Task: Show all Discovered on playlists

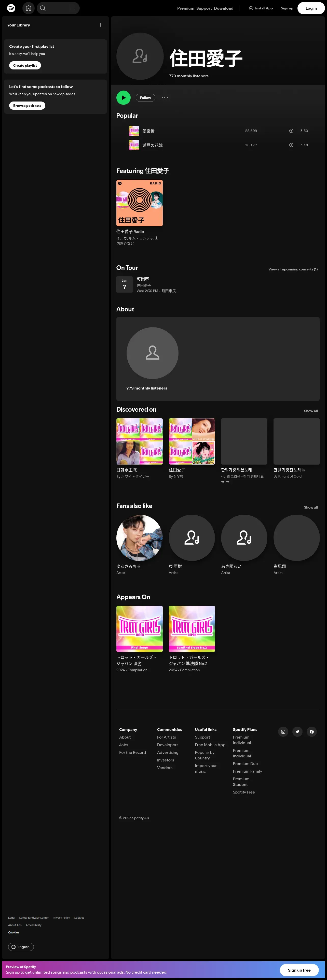Action: point(311,411)
